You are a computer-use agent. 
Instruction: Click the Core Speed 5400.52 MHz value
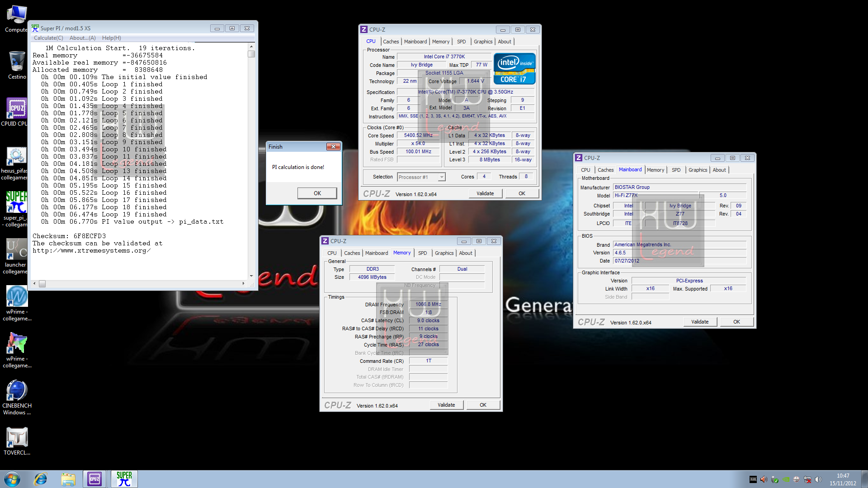[x=418, y=135]
